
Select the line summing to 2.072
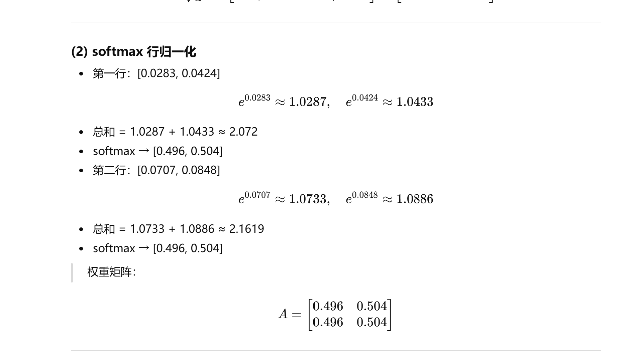point(175,132)
